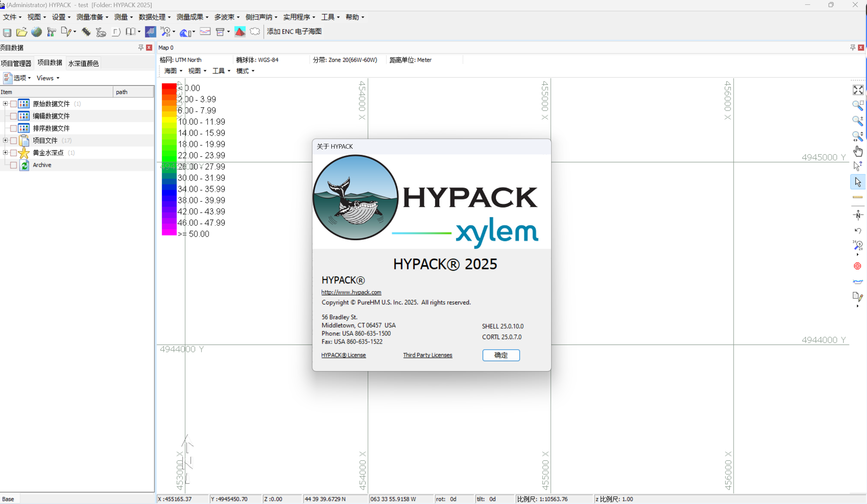Open the Hardware setup tool
Viewport: 867px width, 504px height.
click(x=51, y=32)
